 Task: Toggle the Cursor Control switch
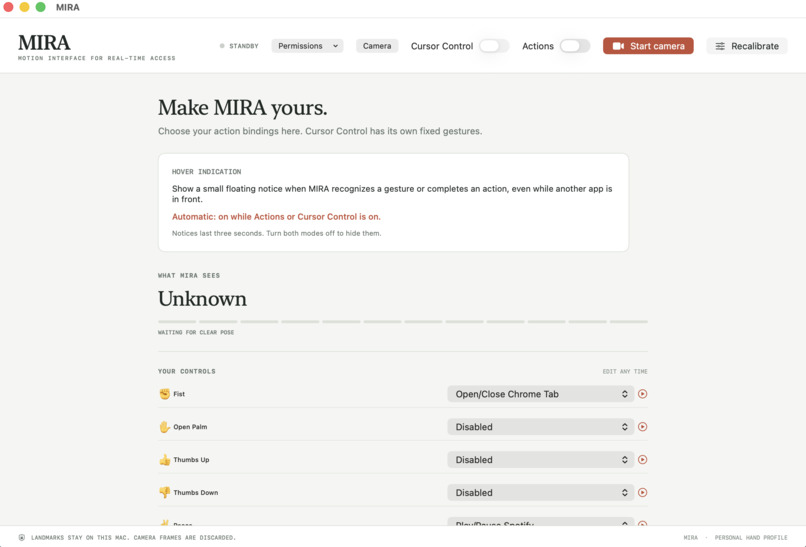point(493,46)
